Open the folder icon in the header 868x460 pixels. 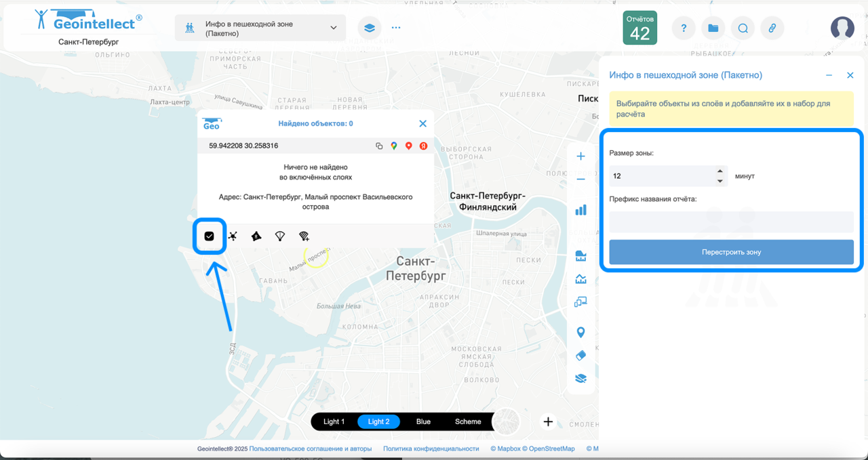click(713, 28)
